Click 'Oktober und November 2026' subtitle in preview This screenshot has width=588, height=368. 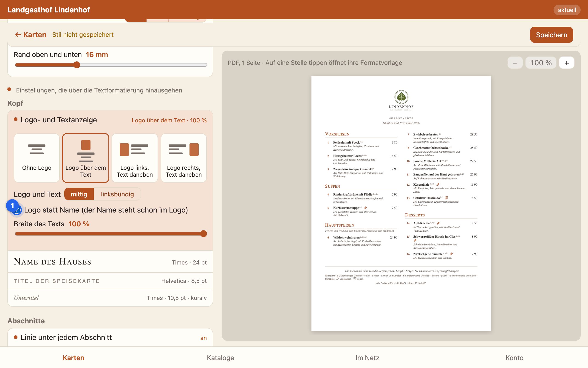(401, 123)
